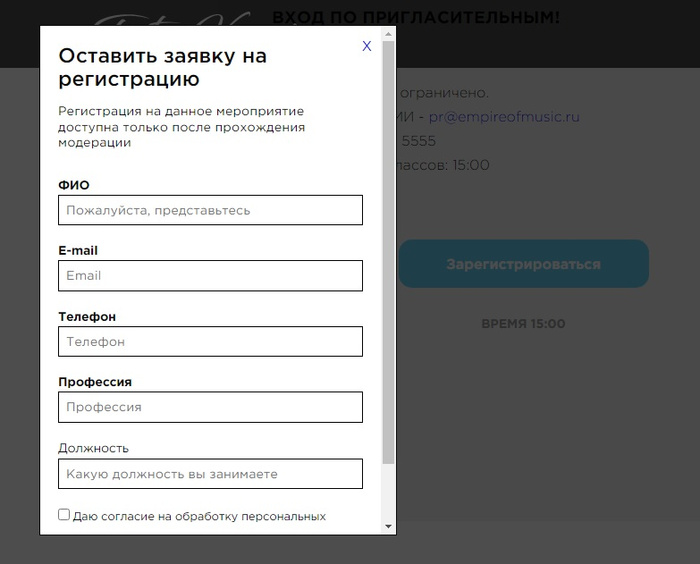
Task: Click the 'Телефон' field label
Action: point(87,317)
